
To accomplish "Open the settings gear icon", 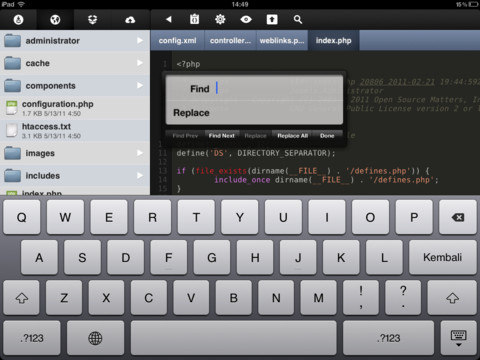I will click(x=220, y=19).
